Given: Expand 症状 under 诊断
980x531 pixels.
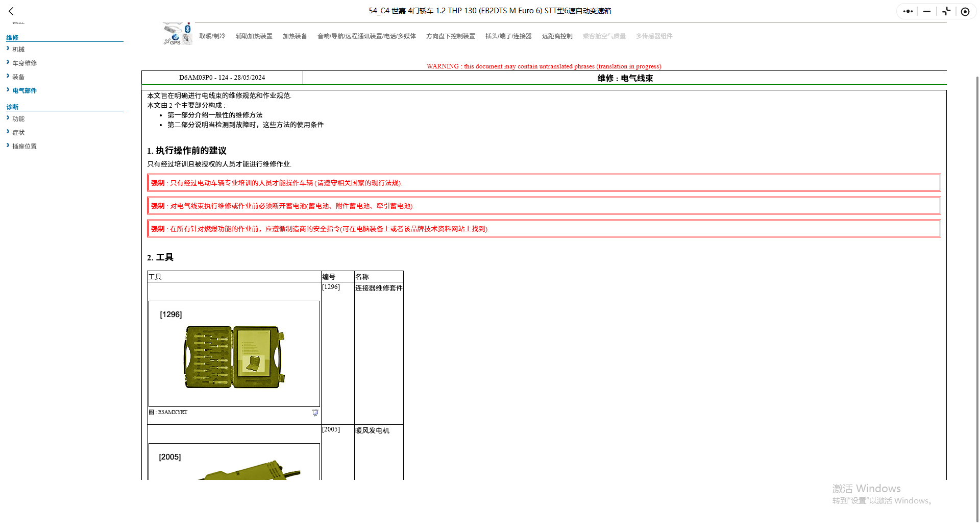Looking at the screenshot, I should coord(18,133).
